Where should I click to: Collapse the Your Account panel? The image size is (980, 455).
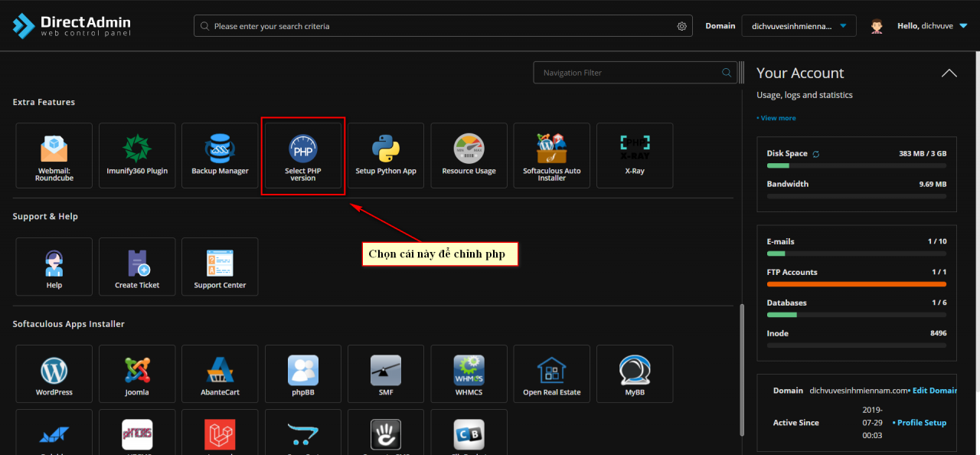coord(949,74)
